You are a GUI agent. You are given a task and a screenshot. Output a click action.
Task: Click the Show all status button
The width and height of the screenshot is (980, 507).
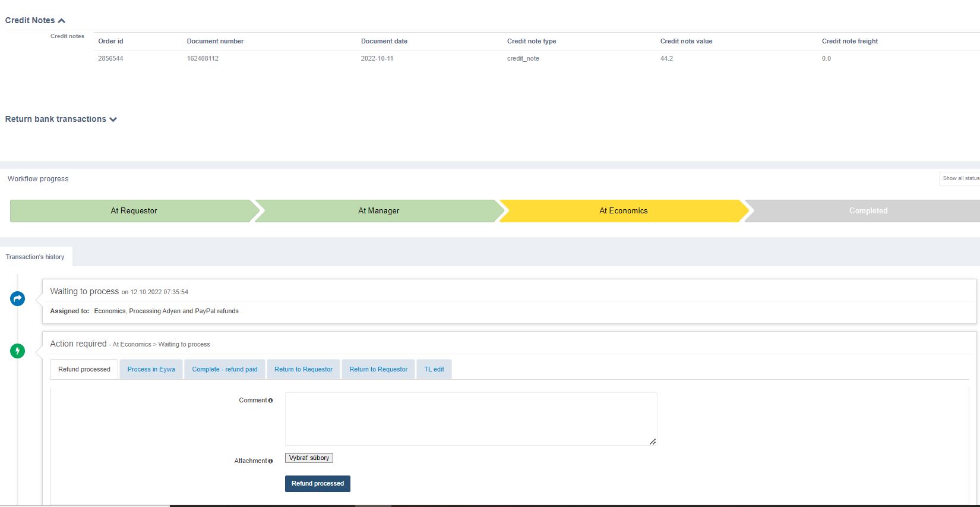click(x=960, y=178)
